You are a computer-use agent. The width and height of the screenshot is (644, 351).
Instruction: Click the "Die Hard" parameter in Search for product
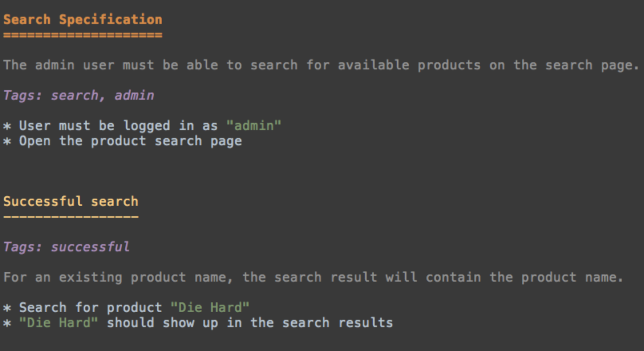[x=210, y=307]
